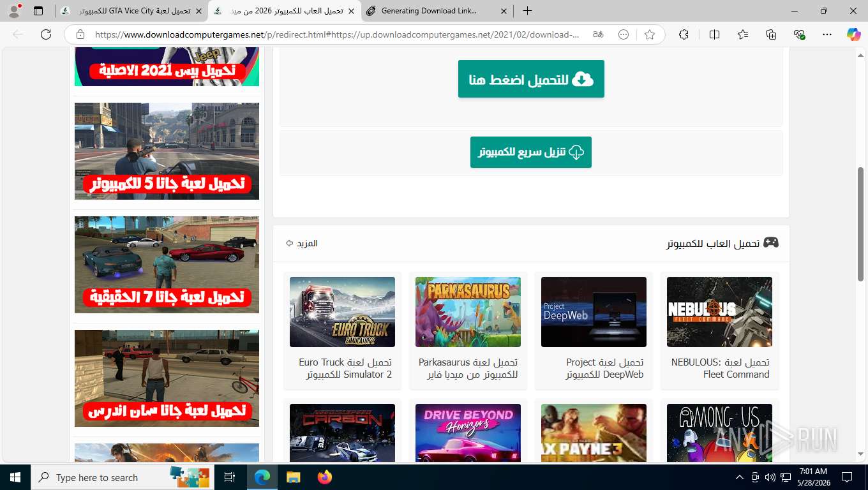Open Task View on the taskbar

230,477
